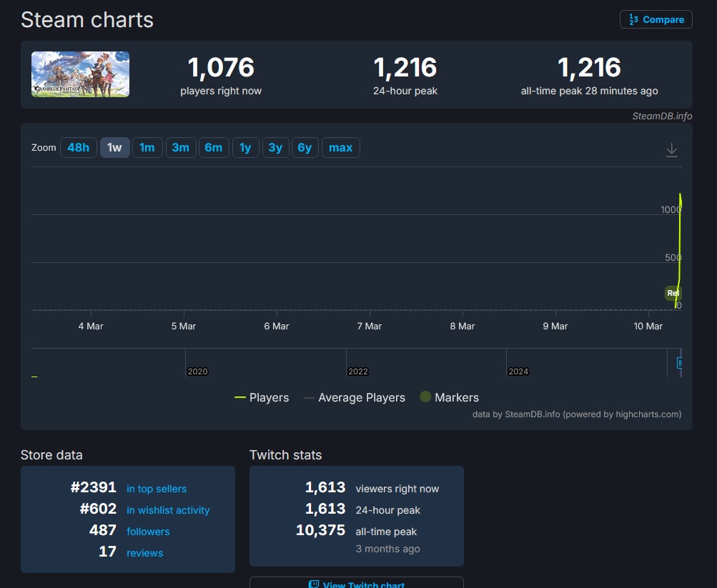Click the Store data heading
Viewport: 717px width, 588px height.
[51, 455]
